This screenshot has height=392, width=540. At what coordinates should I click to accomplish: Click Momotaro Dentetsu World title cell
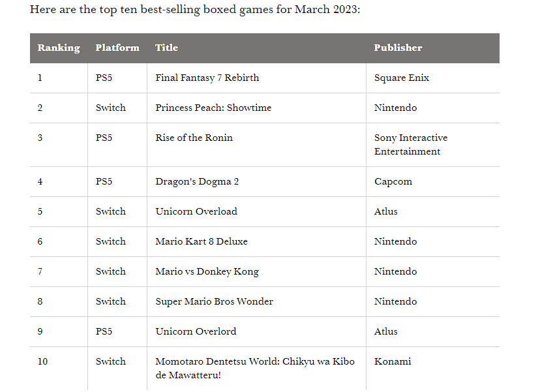click(254, 369)
